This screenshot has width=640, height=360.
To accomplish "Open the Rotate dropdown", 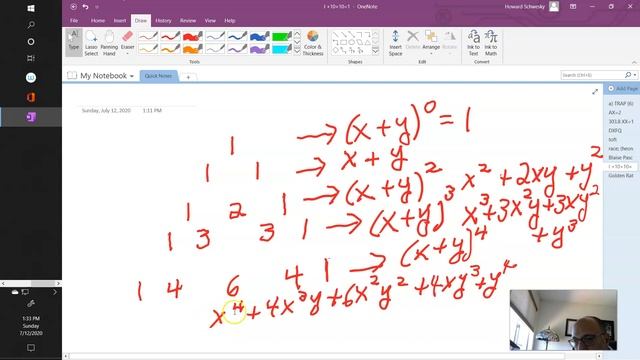I will coord(449,42).
